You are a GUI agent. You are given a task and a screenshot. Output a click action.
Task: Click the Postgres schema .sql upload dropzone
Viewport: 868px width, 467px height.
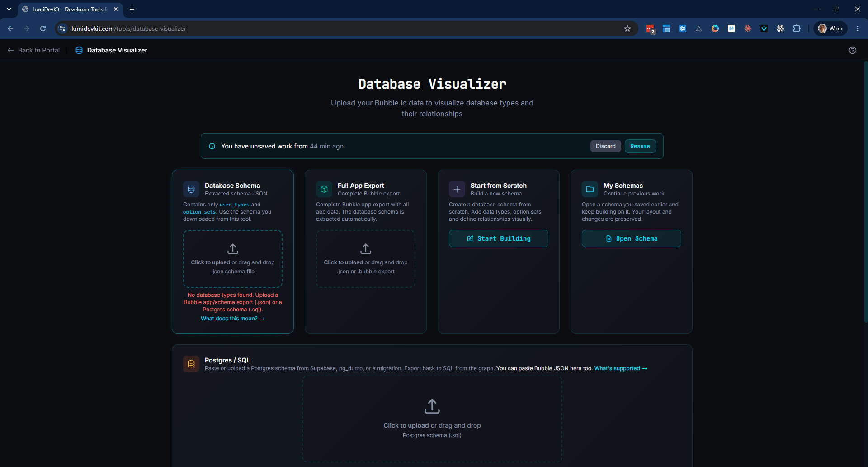[432, 419]
